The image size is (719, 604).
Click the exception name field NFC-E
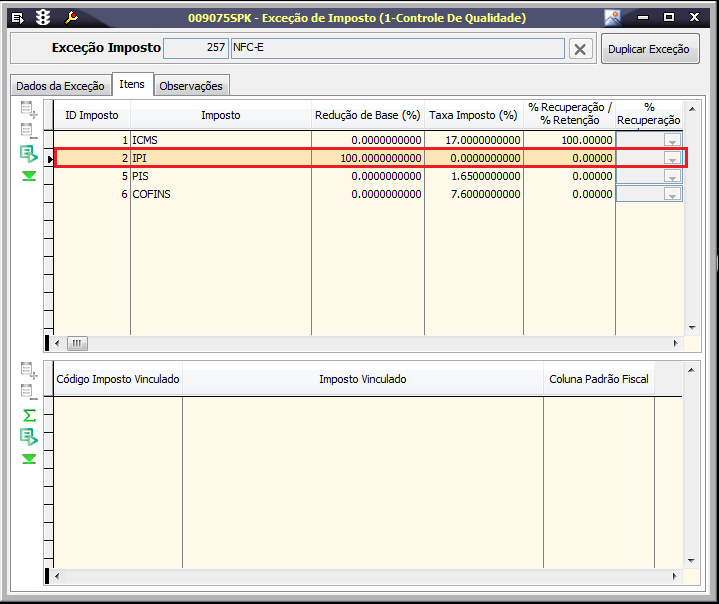click(398, 48)
